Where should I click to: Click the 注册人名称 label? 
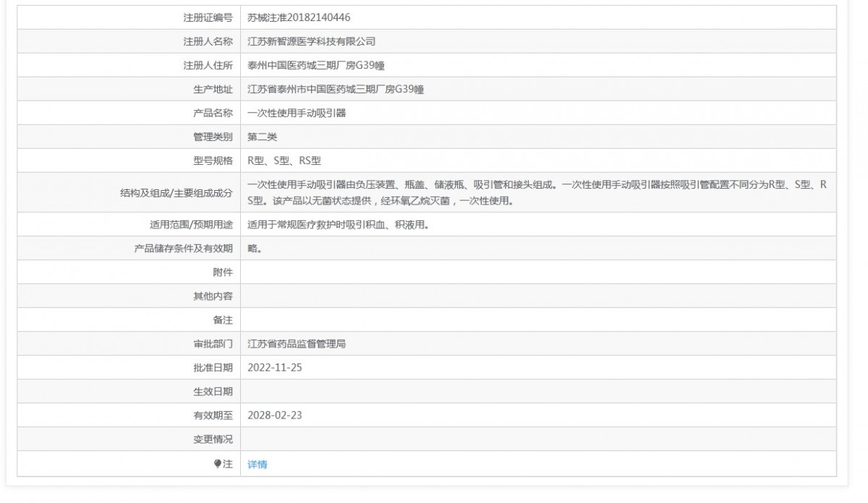tap(208, 41)
